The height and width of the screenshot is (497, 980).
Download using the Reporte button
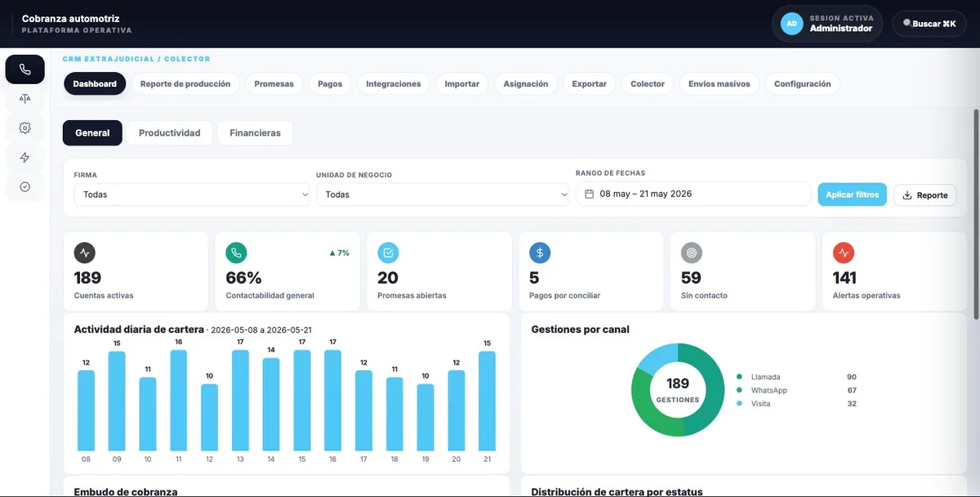925,195
